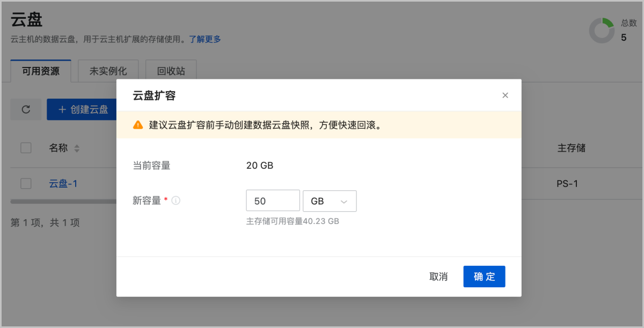Switch to the 未实例化 tab
Screen dimensions: 644x328
108,71
